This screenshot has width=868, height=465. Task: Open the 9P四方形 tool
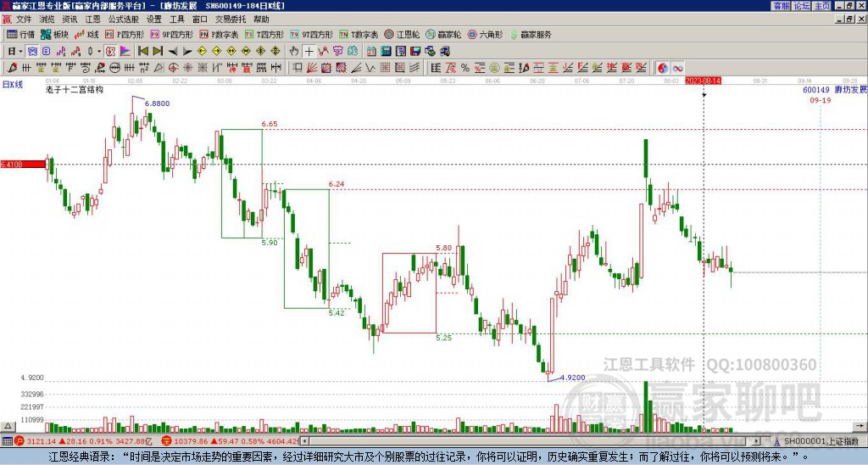click(x=171, y=34)
